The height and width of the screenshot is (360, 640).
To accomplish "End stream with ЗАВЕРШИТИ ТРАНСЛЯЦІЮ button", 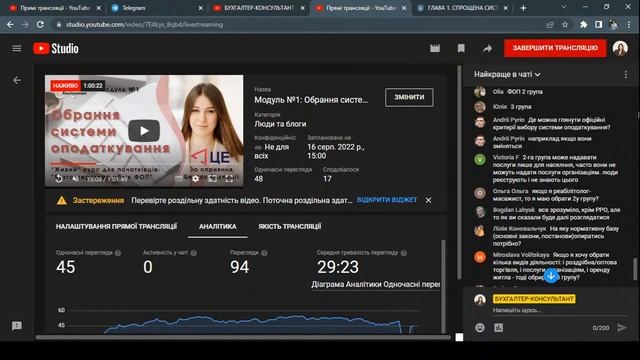I will click(555, 48).
